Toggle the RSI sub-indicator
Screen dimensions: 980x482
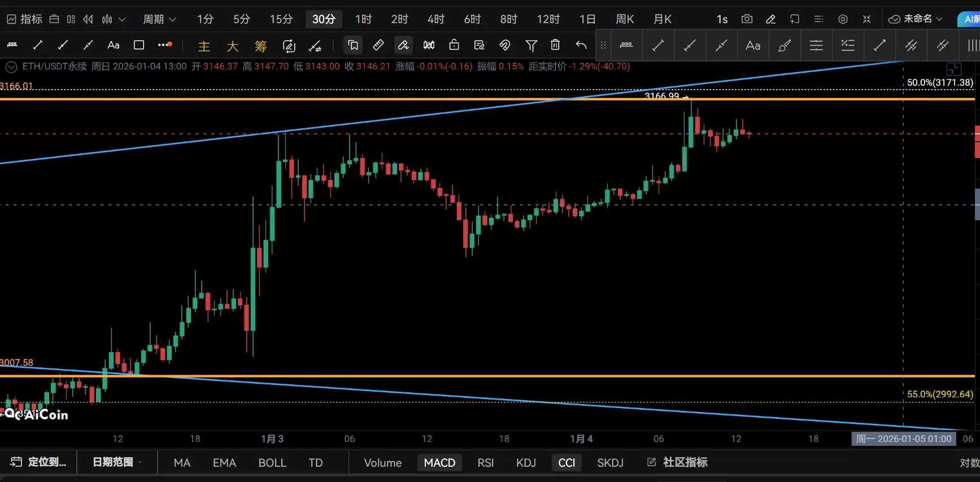point(486,463)
